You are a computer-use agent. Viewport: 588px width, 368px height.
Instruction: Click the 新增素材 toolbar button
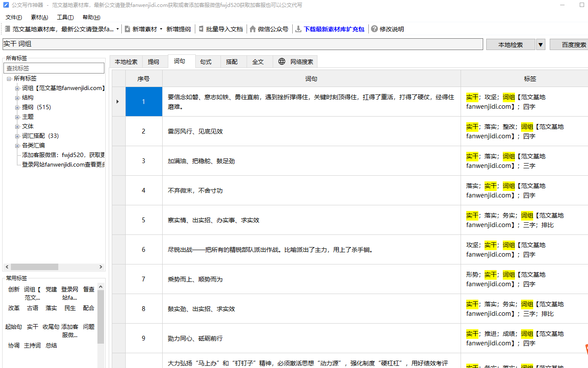(x=140, y=29)
